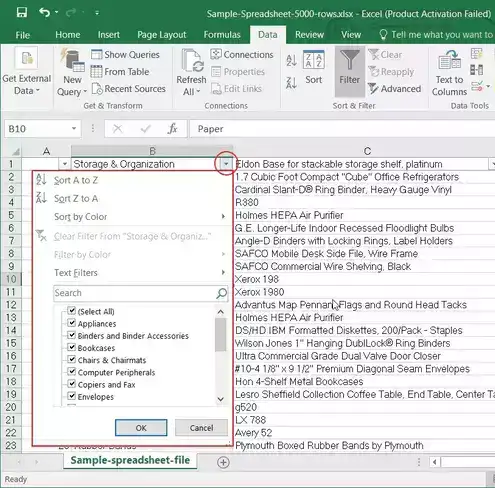The height and width of the screenshot is (488, 495).
Task: Undo the last action
Action: (x=44, y=13)
